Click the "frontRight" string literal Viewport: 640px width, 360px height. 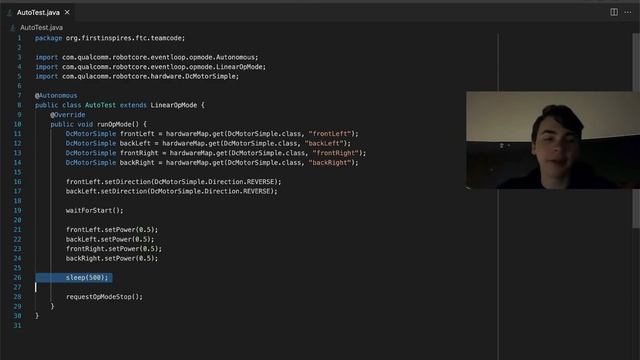[336, 153]
